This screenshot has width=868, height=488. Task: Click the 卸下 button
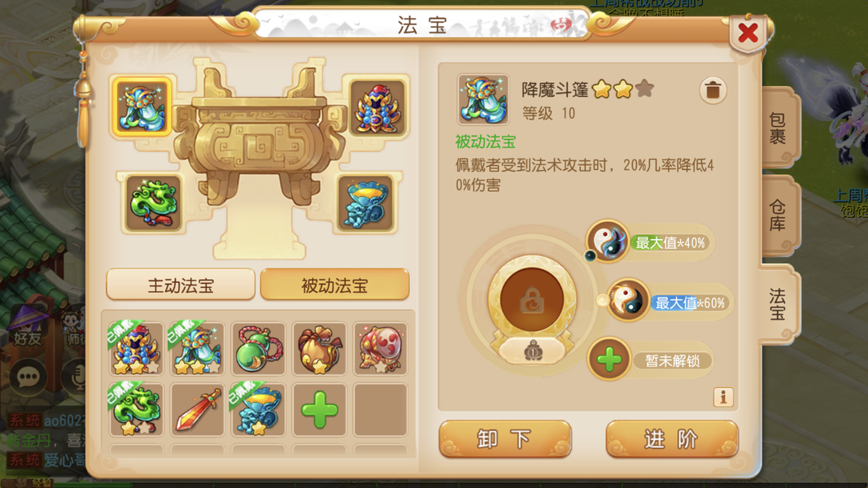[505, 438]
